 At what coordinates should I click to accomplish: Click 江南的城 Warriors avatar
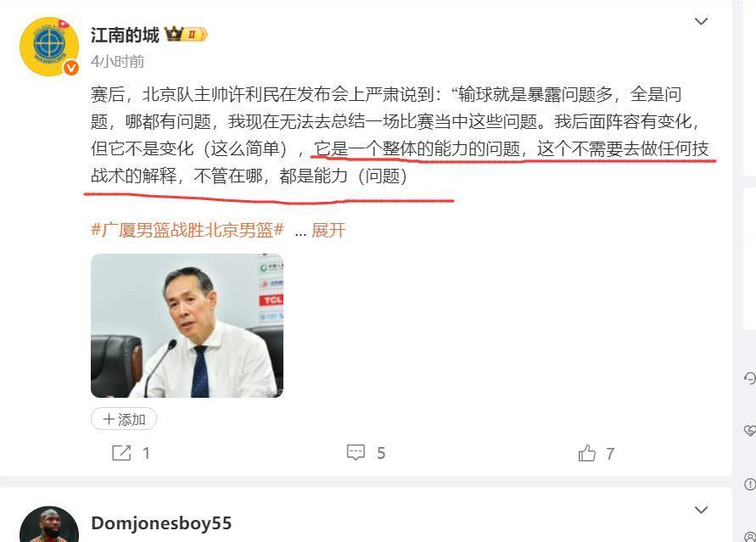49,47
